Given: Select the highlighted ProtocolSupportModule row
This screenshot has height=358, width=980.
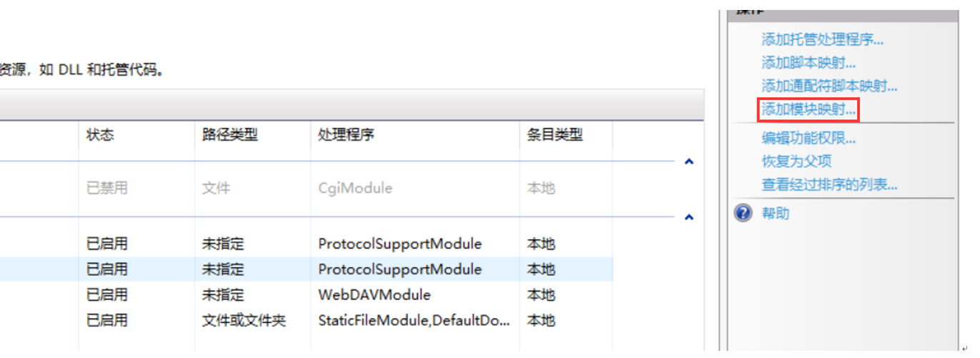Looking at the screenshot, I should [x=399, y=269].
